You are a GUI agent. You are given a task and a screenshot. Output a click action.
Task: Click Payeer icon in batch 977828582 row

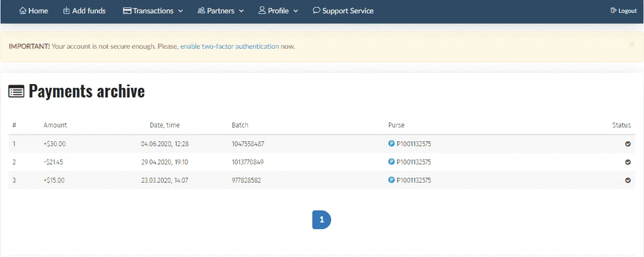(x=391, y=180)
